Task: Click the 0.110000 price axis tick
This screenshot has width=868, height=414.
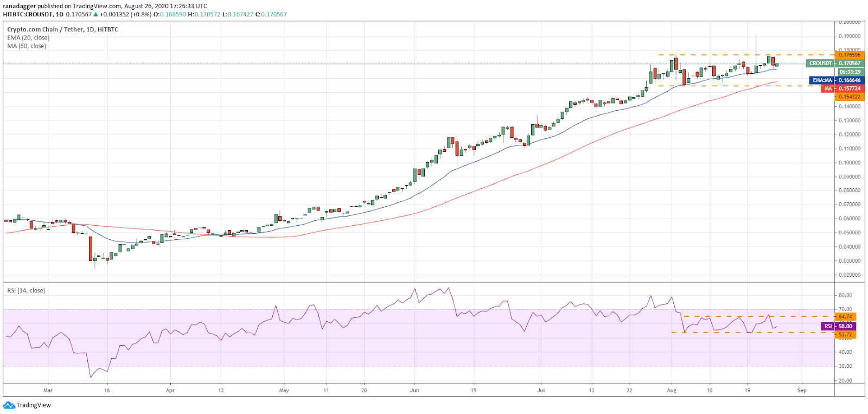Action: [850, 149]
